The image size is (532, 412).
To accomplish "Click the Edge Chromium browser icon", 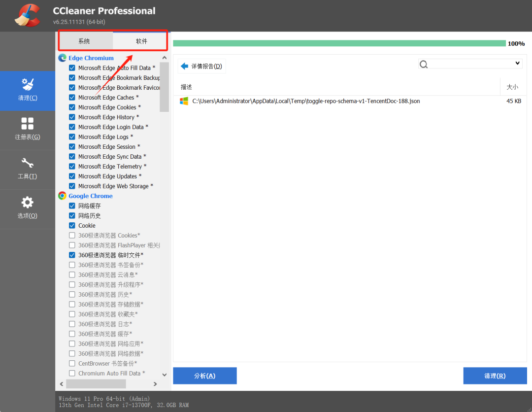I will click(62, 58).
